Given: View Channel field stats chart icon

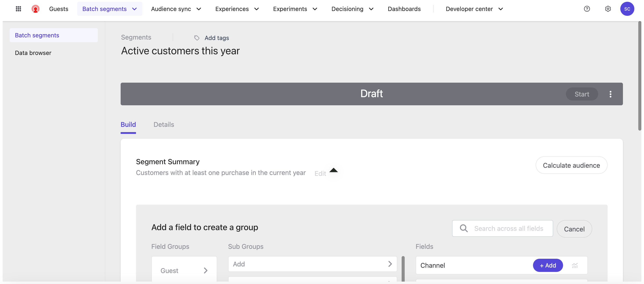Looking at the screenshot, I should pyautogui.click(x=574, y=266).
